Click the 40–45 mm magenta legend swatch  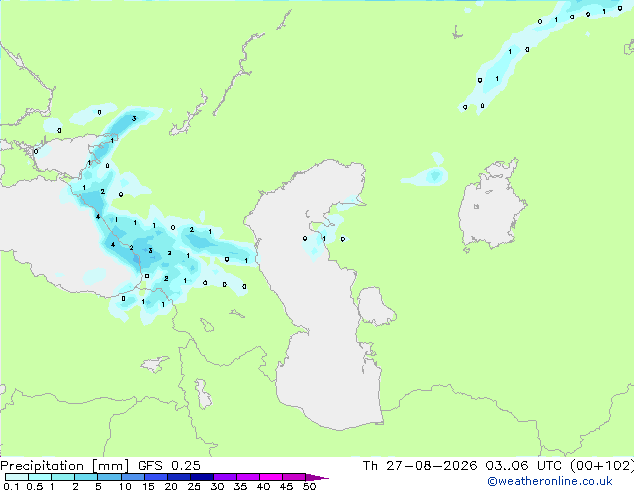(271, 477)
